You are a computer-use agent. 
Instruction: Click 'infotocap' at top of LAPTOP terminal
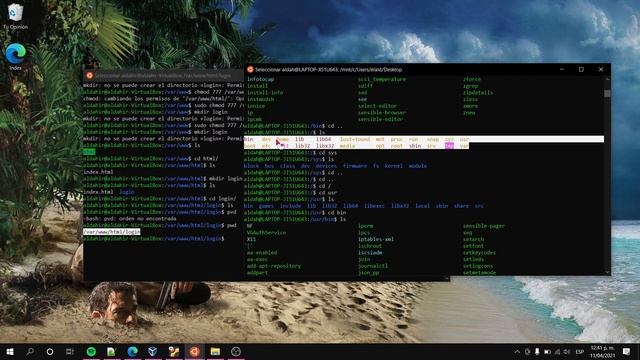tap(260, 79)
